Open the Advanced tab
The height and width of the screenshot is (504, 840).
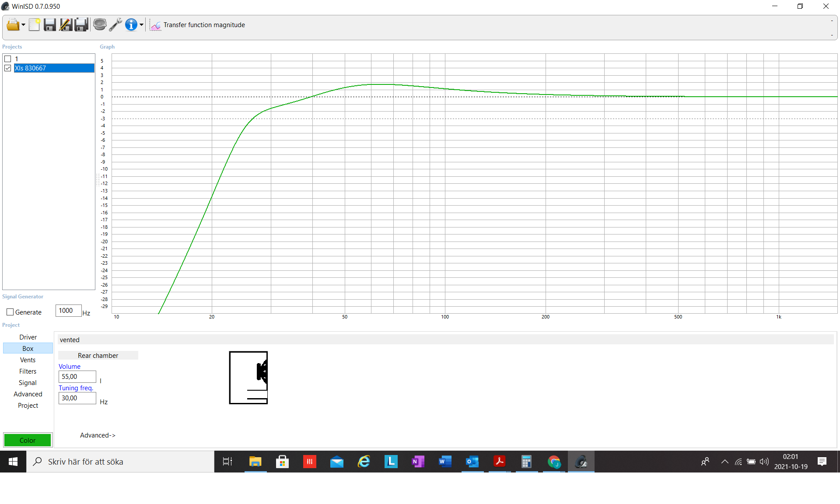pyautogui.click(x=28, y=394)
